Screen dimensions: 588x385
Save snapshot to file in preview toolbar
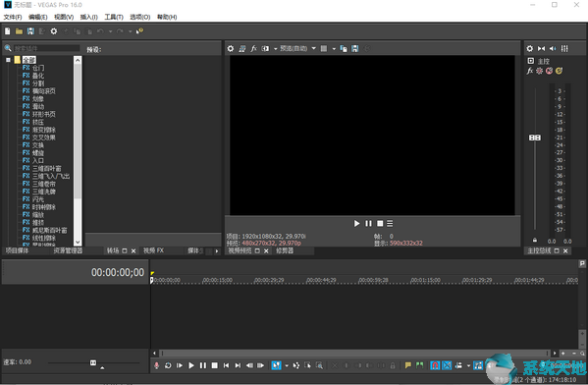coord(354,48)
